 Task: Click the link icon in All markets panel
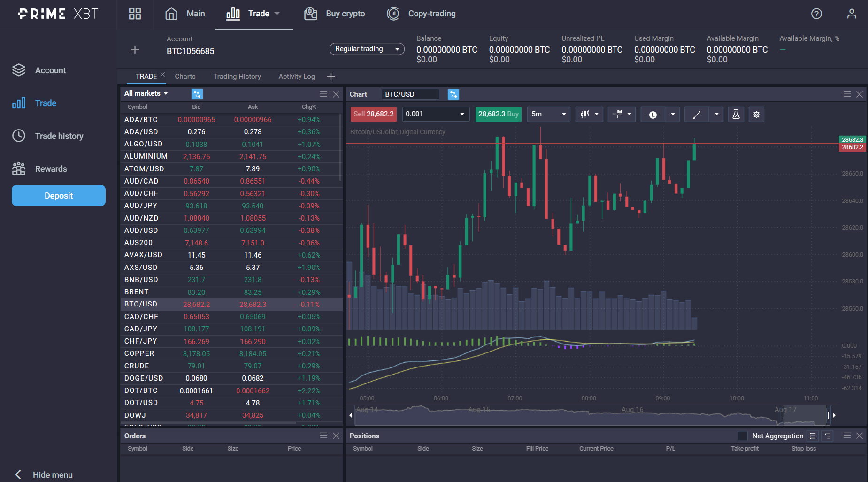tap(197, 94)
